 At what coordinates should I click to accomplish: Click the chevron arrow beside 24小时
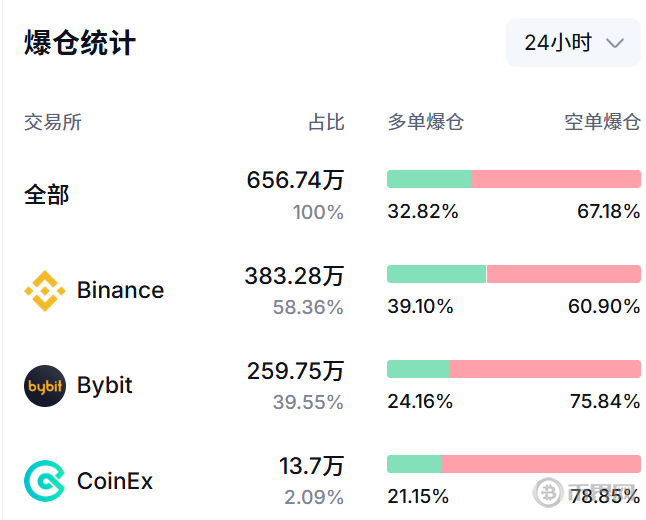tap(616, 43)
